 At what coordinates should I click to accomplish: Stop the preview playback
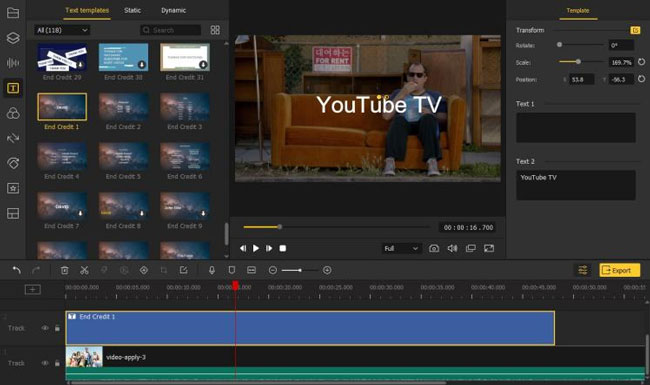(x=283, y=248)
